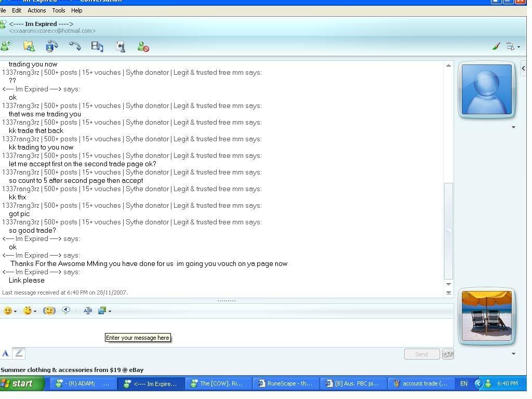The height and width of the screenshot is (399, 532).
Task: Click the message "kk trade that back"
Action: pos(36,130)
